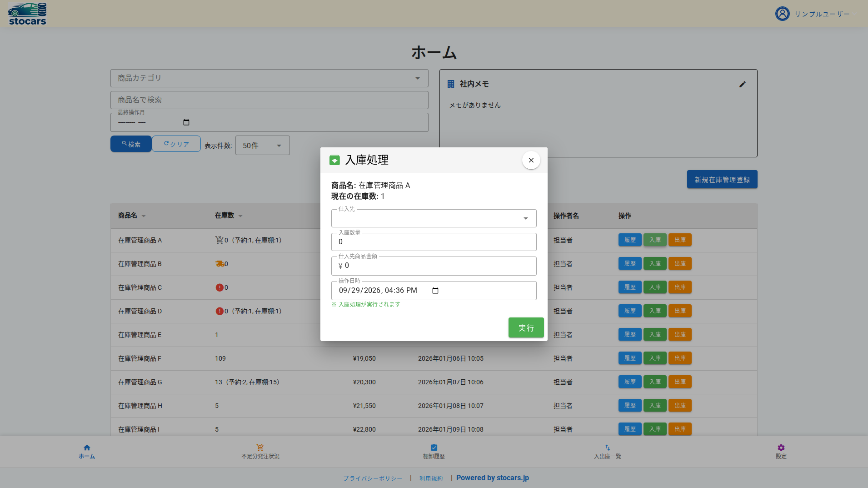Switch to the ホーム tab
This screenshot has width=868, height=488.
(87, 452)
